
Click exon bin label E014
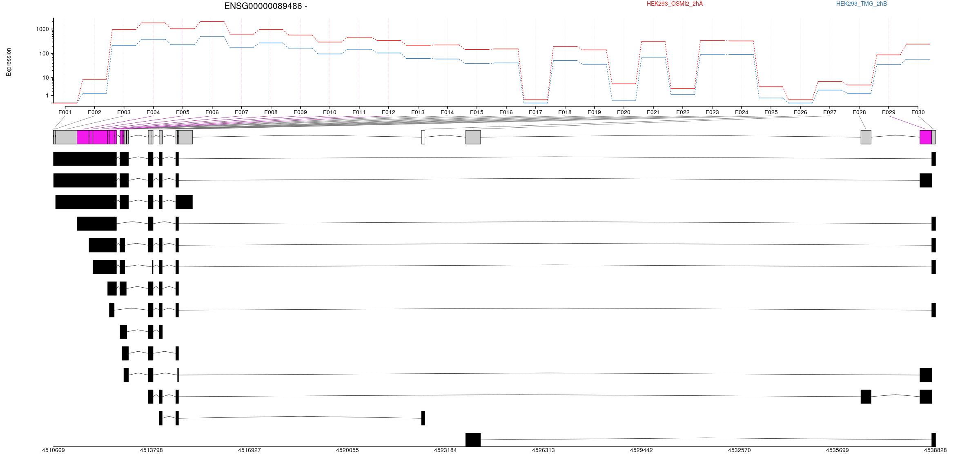447,112
